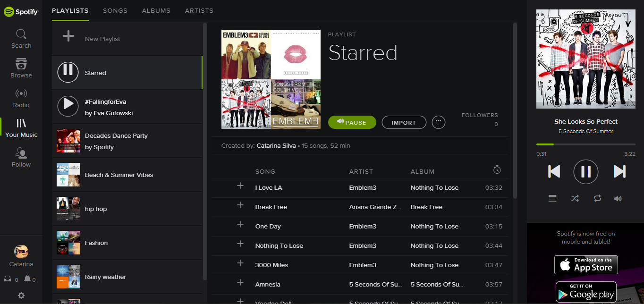Screen dimensions: 644x304
Task: Click Download on the App Store badge
Action: [586, 265]
